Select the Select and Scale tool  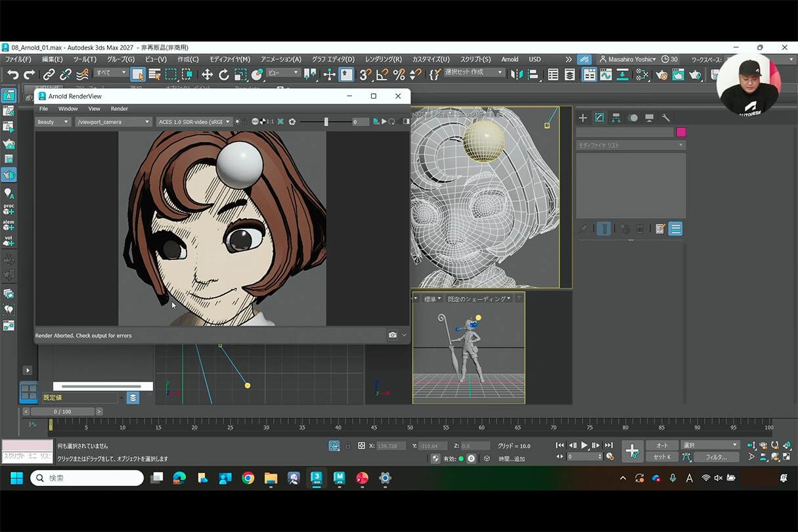click(240, 74)
